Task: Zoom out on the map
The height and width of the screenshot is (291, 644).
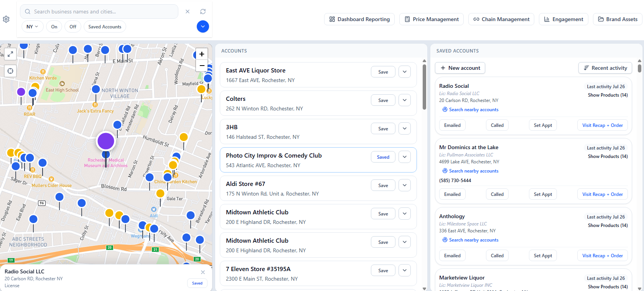Action: [x=202, y=66]
